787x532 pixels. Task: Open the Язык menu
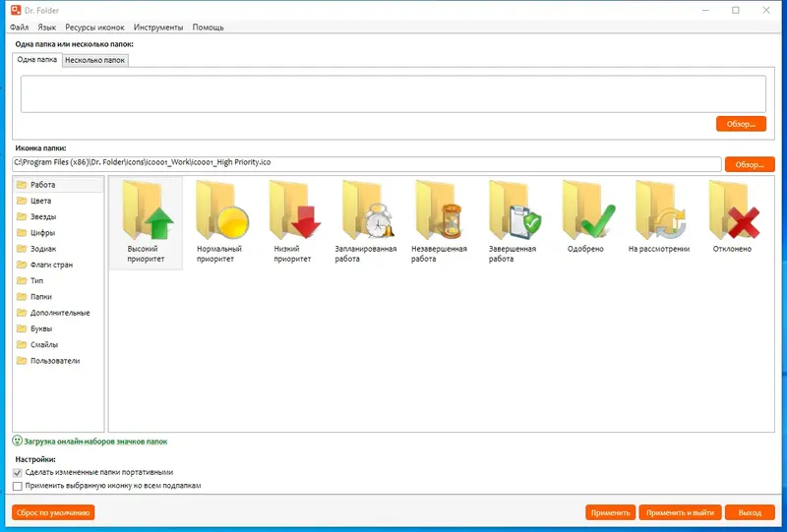click(x=46, y=28)
